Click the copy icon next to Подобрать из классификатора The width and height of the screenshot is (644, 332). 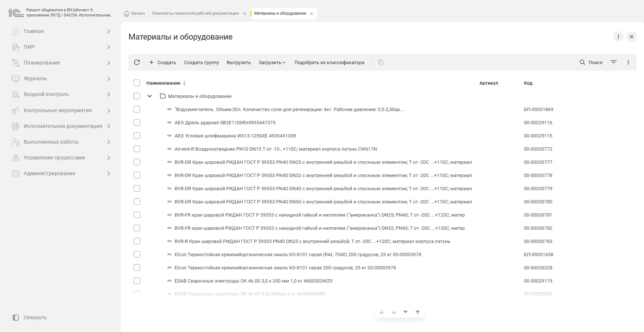point(381,62)
